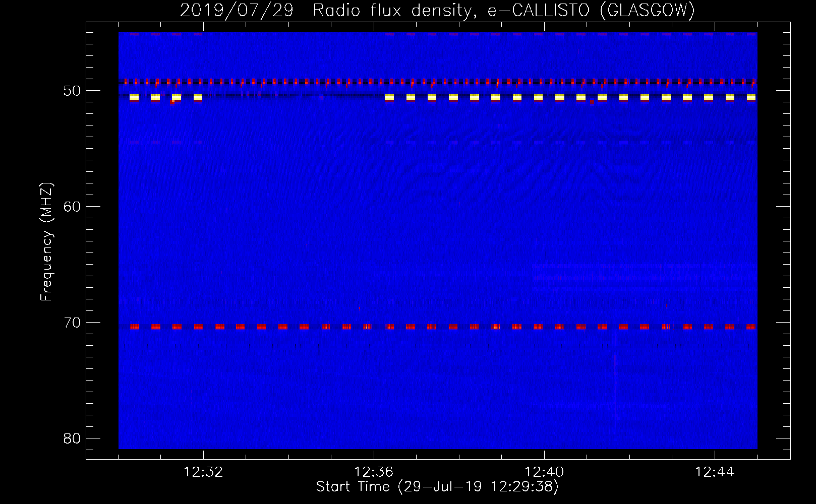816x504 pixels.
Task: Click the 12:32 time tick label
Action: (203, 472)
